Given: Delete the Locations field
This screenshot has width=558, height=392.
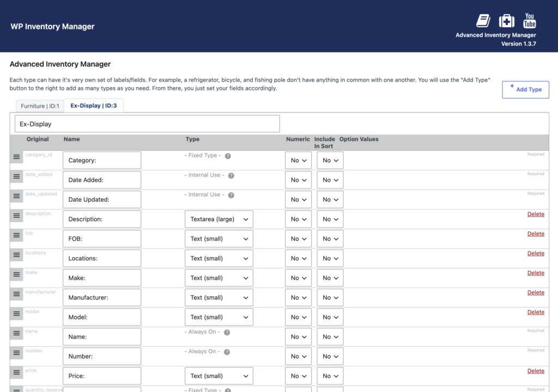Looking at the screenshot, I should tap(536, 253).
